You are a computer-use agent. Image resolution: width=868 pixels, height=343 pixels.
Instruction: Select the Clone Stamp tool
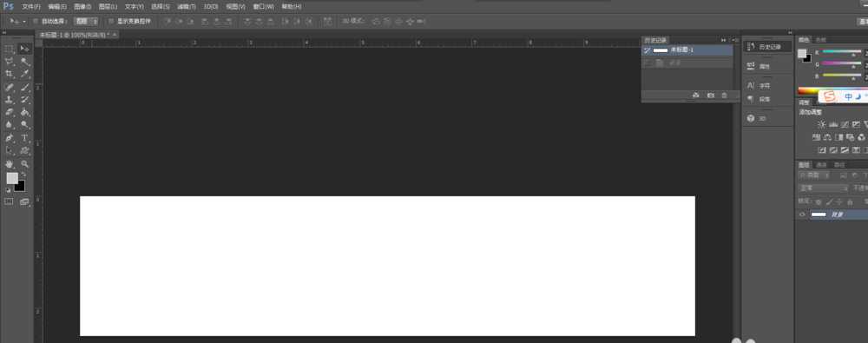tap(10, 100)
